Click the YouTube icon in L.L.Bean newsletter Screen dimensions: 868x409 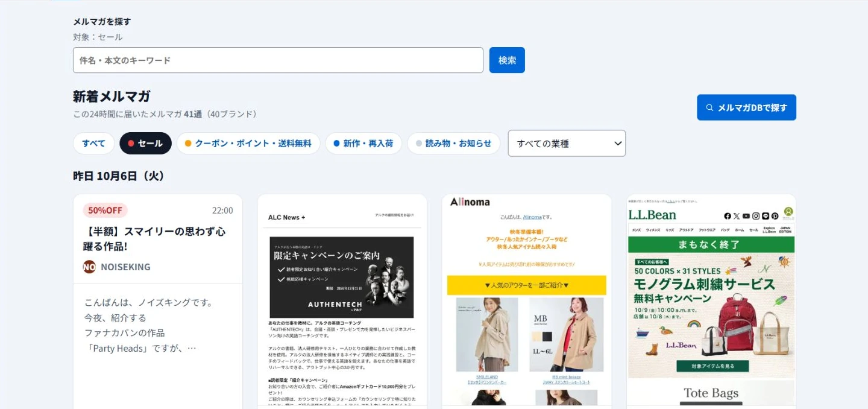[x=746, y=216]
